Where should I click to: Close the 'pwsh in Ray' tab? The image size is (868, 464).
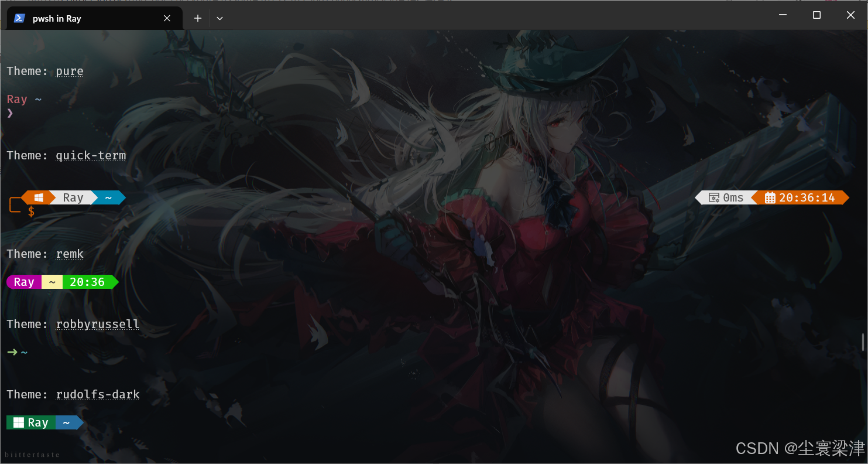click(167, 18)
